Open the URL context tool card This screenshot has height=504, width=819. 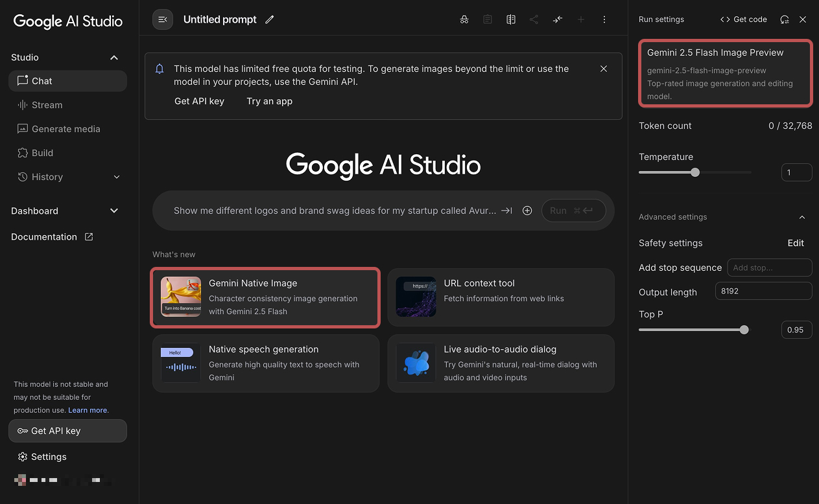click(x=501, y=297)
